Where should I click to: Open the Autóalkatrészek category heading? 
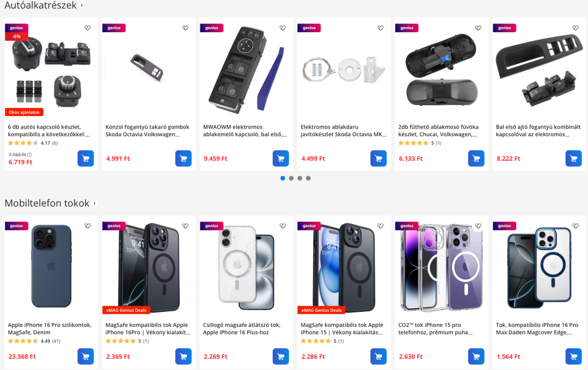tap(38, 6)
